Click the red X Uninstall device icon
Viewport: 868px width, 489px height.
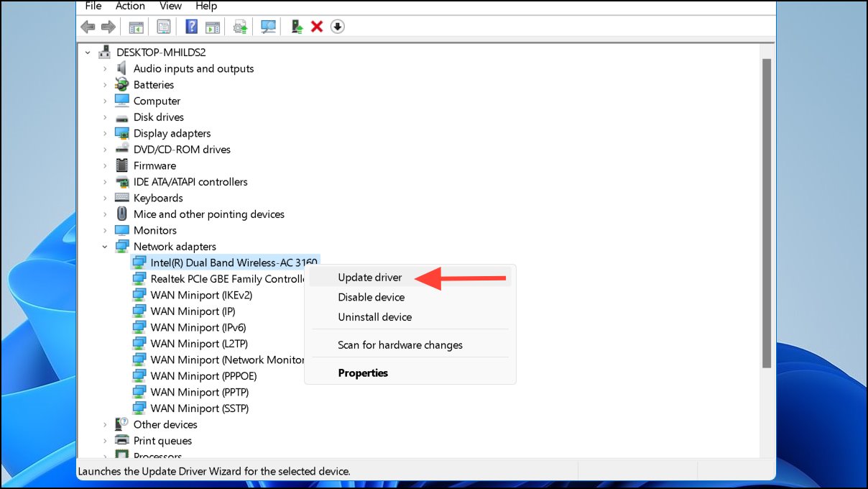[x=317, y=27]
